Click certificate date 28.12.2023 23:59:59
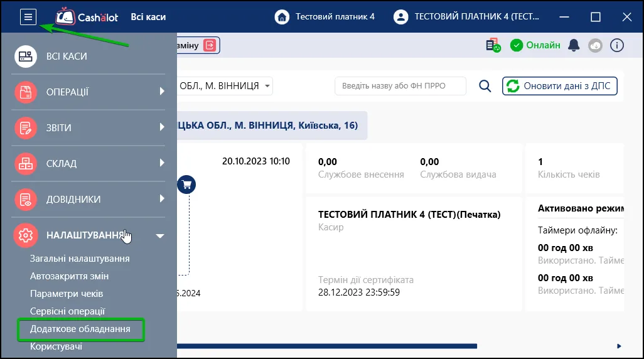Image resolution: width=644 pixels, height=359 pixels. [x=359, y=292]
